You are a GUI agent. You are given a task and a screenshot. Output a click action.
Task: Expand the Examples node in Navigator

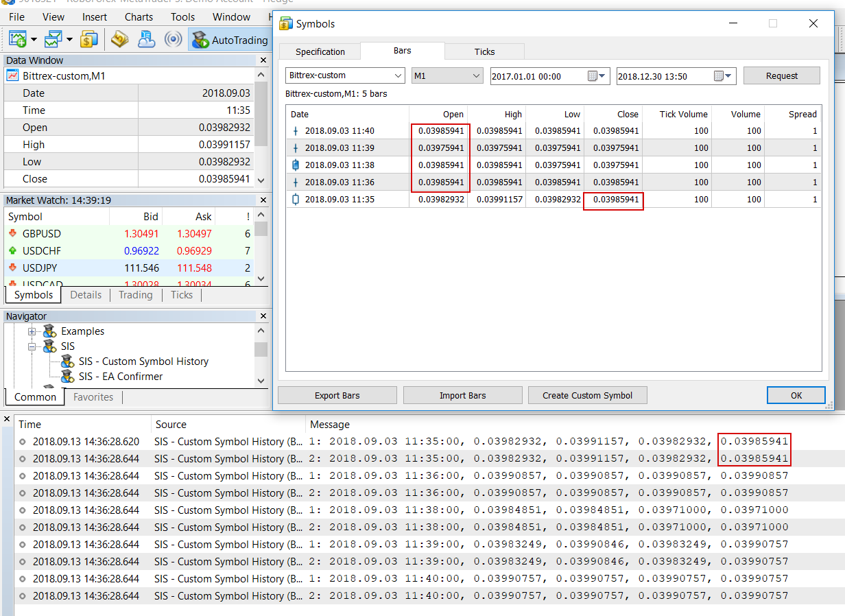pyautogui.click(x=32, y=331)
